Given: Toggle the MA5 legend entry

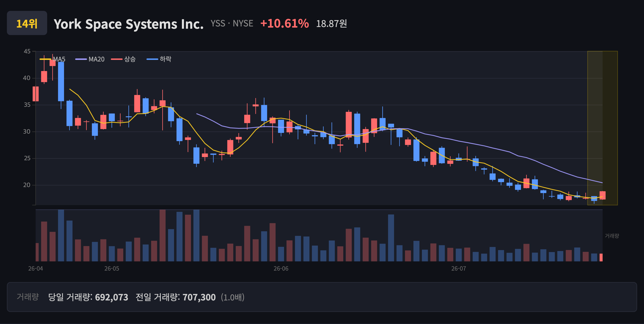Looking at the screenshot, I should click(53, 59).
